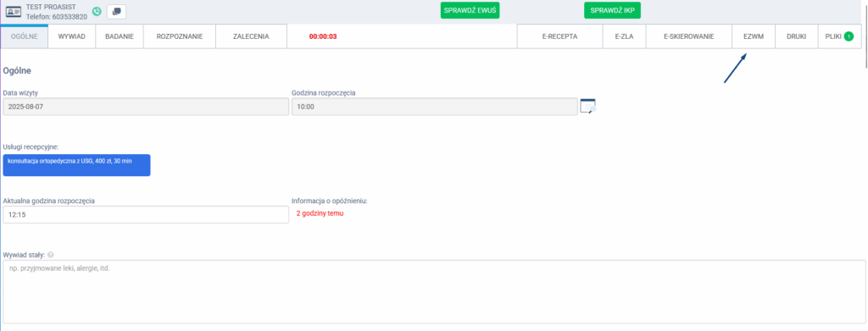Image resolution: width=868 pixels, height=331 pixels.
Task: Open the E-SKIEROWANIE tab
Action: coord(688,36)
